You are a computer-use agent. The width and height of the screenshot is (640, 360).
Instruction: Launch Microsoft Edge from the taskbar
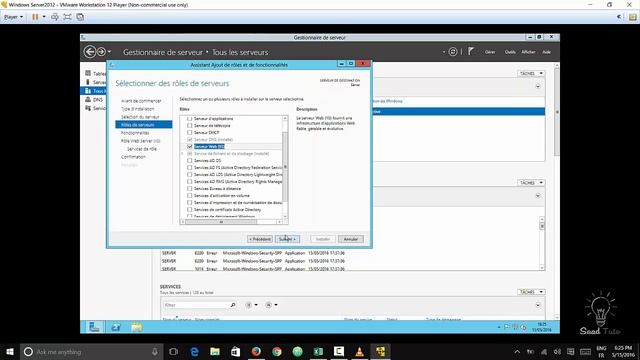(194, 351)
